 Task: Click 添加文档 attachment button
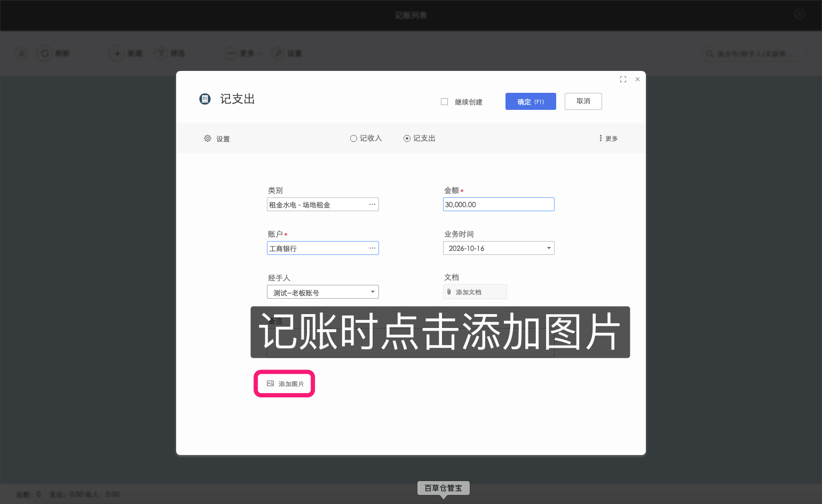click(475, 292)
